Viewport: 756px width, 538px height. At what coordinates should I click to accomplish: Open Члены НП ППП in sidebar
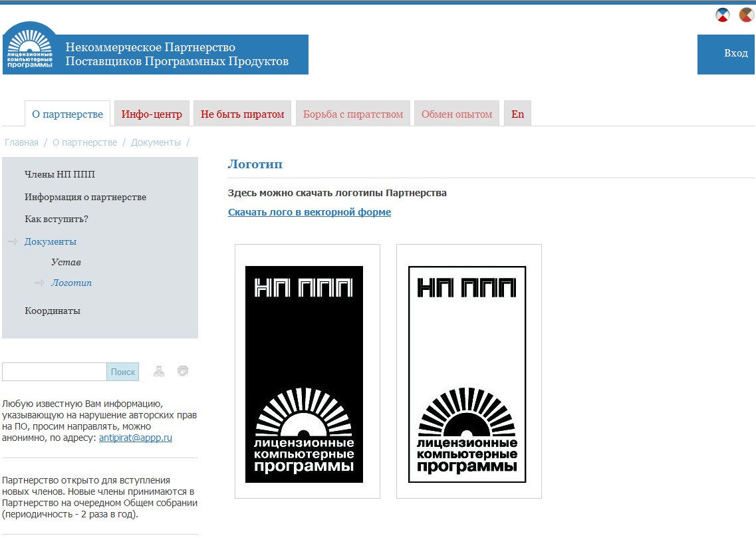click(x=60, y=174)
